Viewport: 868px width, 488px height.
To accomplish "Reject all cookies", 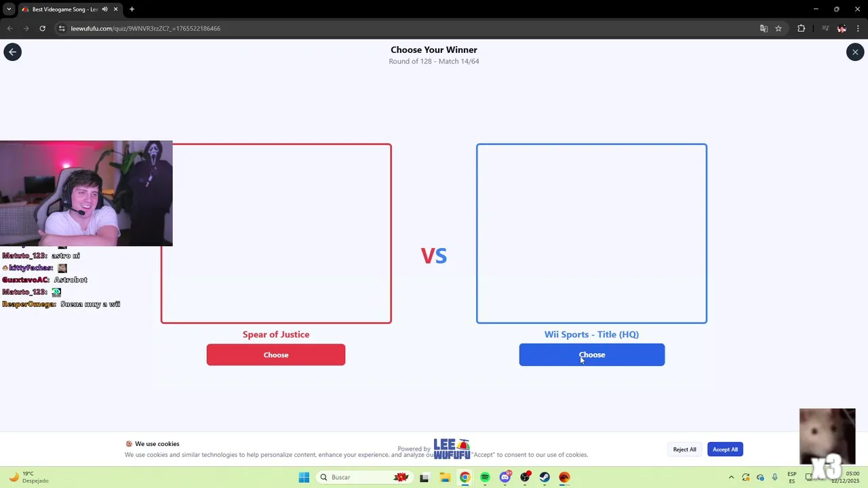I will 684,449.
